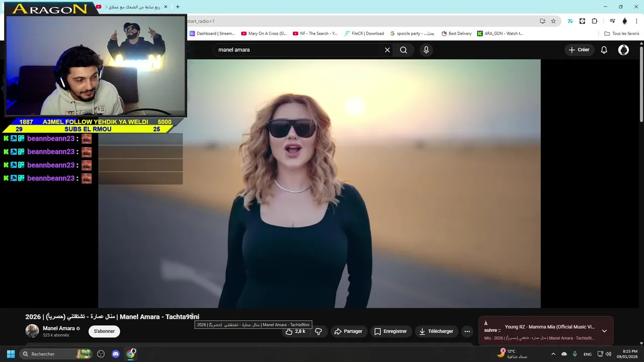Open the Mary On A Cross bookmark
Image resolution: width=644 pixels, height=362 pixels.
(x=264, y=34)
